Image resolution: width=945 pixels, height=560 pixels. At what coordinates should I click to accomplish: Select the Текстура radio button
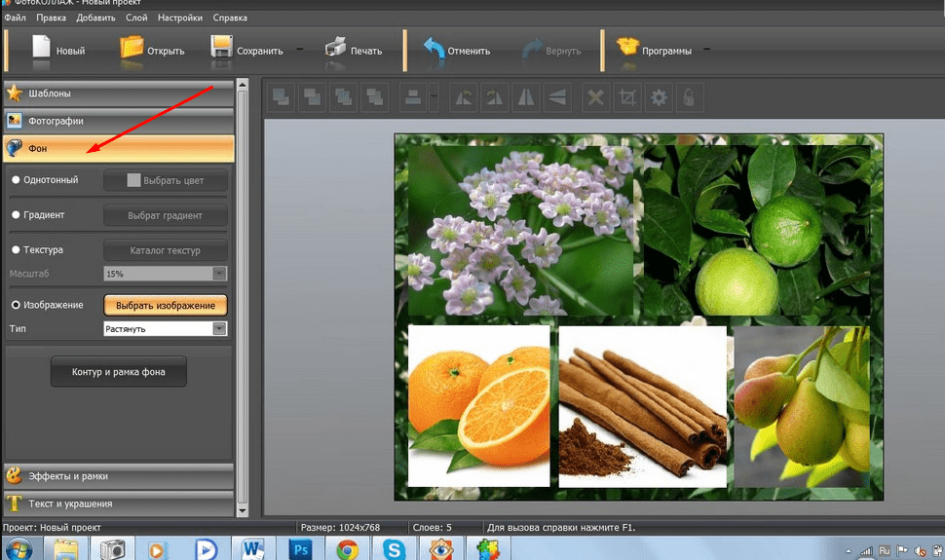pos(16,250)
